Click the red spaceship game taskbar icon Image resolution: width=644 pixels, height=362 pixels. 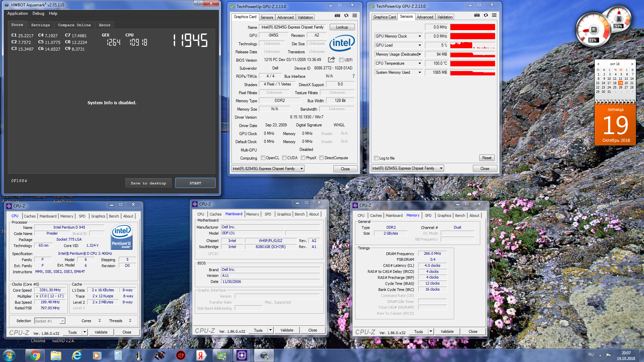pyautogui.click(x=160, y=355)
